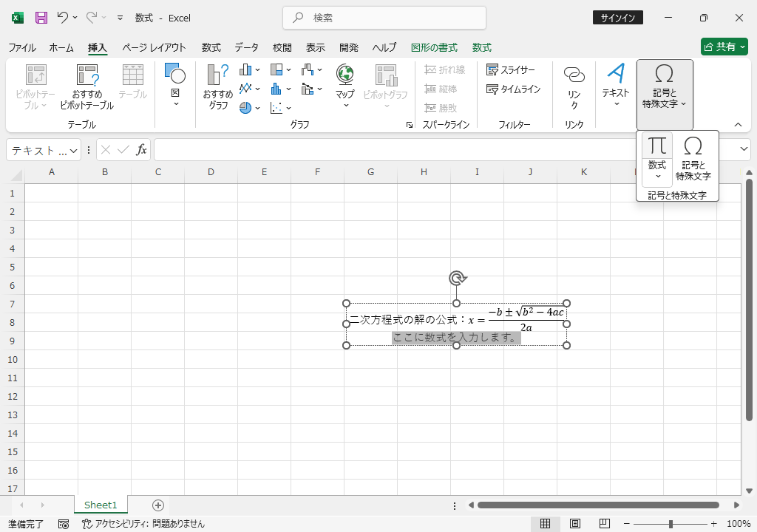Click the Undo arrow icon
757x532 pixels.
coord(62,18)
